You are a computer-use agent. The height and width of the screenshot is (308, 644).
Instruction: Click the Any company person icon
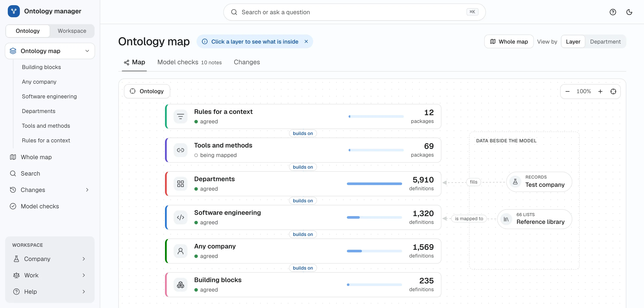pyautogui.click(x=181, y=251)
